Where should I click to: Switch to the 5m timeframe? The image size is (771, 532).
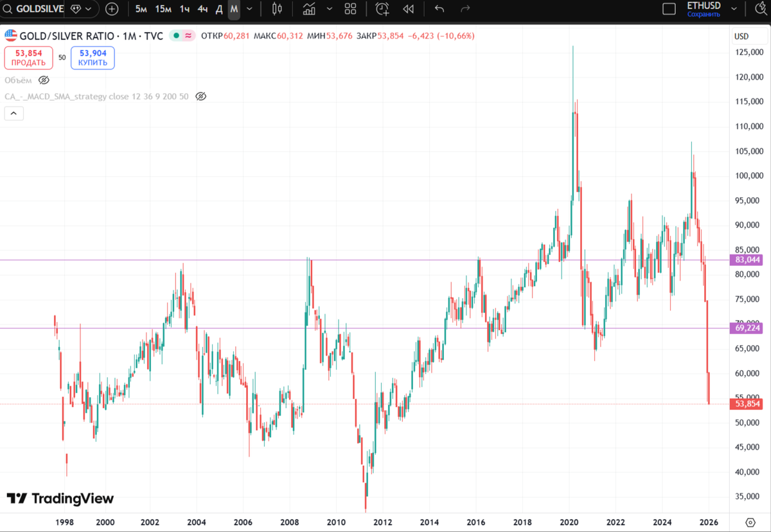pos(141,9)
